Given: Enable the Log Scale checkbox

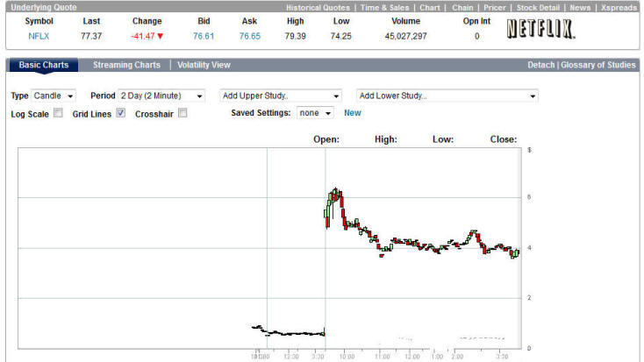Looking at the screenshot, I should point(58,113).
